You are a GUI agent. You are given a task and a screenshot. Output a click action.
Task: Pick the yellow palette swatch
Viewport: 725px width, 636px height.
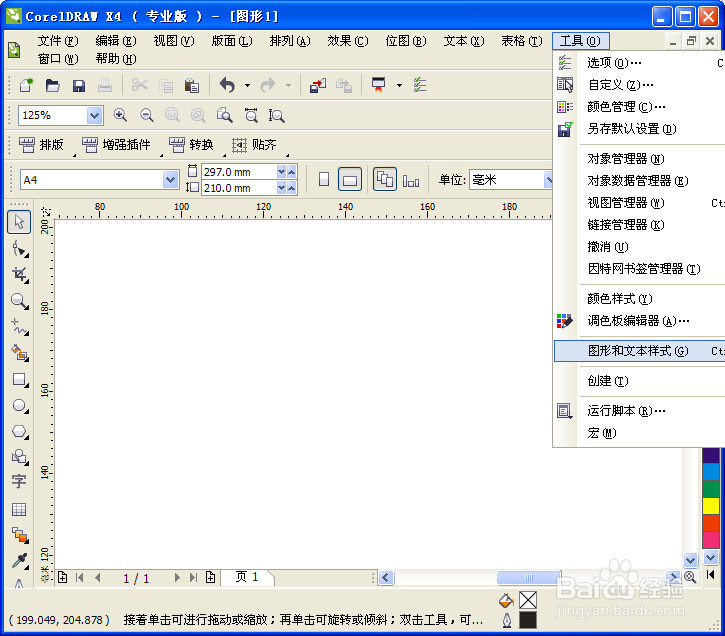711,506
